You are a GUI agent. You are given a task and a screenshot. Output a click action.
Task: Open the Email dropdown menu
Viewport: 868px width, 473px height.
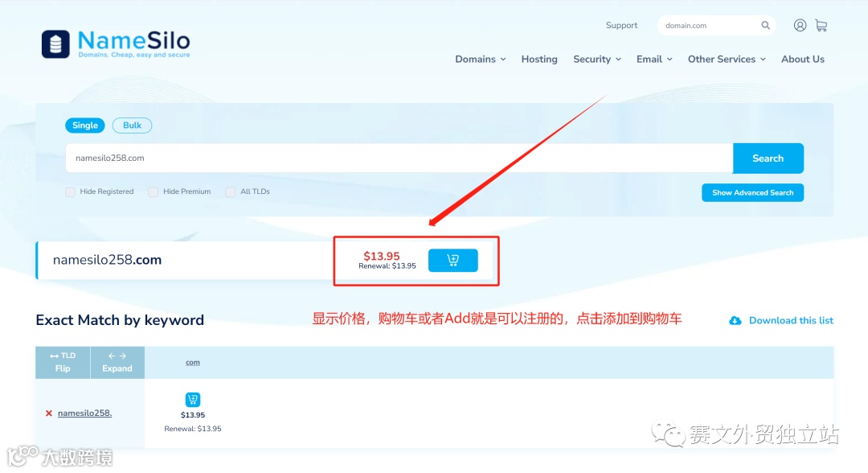click(x=654, y=60)
